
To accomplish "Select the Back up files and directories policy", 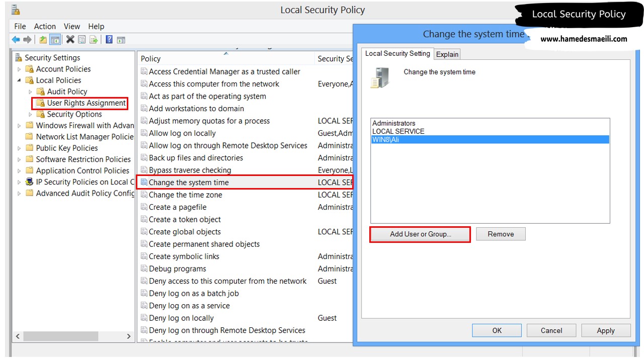I will pyautogui.click(x=196, y=158).
